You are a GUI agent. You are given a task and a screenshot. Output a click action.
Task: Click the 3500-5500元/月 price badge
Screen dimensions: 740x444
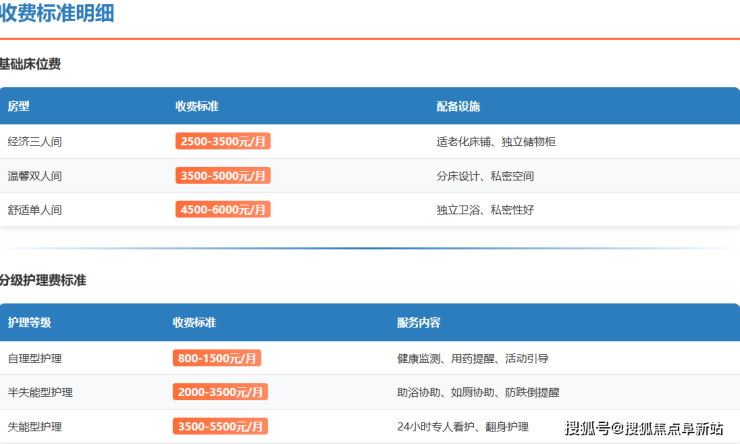(x=220, y=427)
